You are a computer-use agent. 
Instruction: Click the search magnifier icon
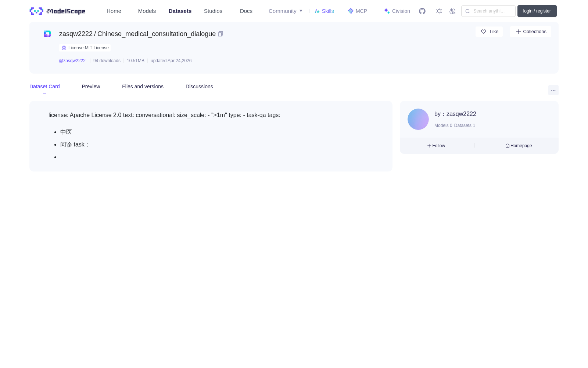(467, 11)
